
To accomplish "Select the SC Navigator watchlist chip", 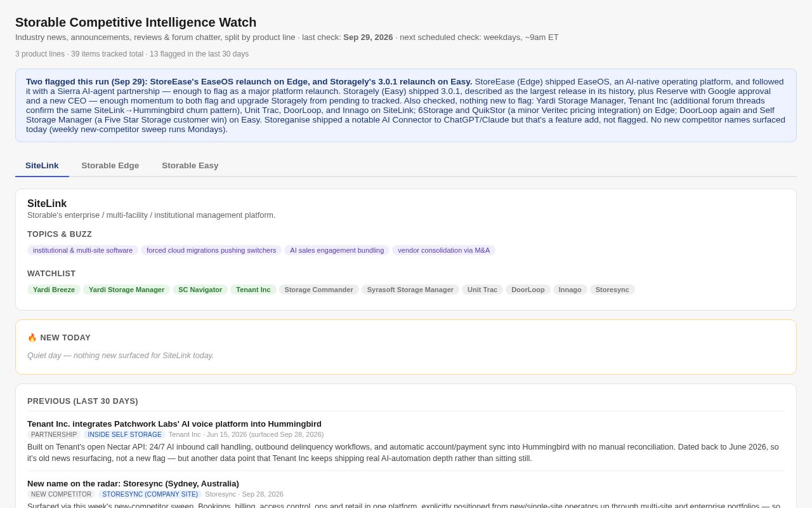I will pyautogui.click(x=200, y=290).
